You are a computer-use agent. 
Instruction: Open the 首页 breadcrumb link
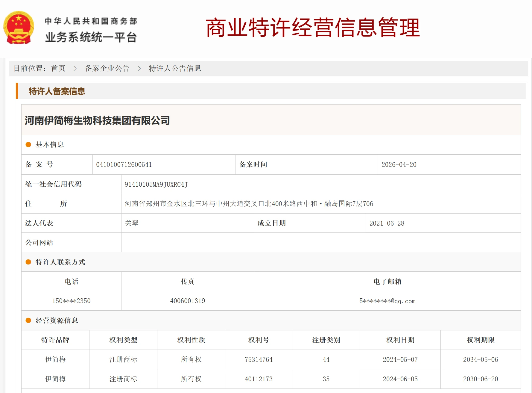(58, 69)
